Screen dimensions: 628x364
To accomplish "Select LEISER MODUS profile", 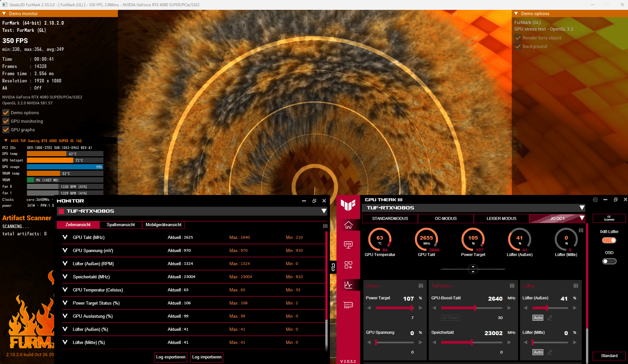I will pyautogui.click(x=502, y=218).
